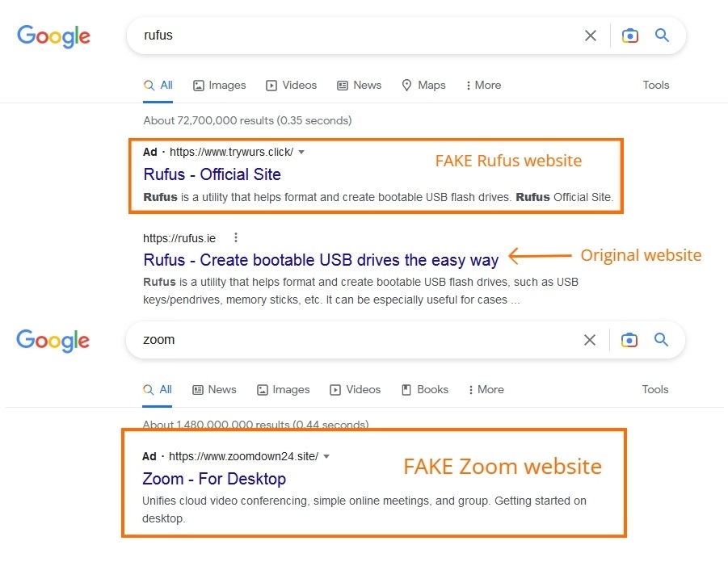The width and height of the screenshot is (728, 587).
Task: Switch to Books tab in zoom results
Action: click(425, 390)
